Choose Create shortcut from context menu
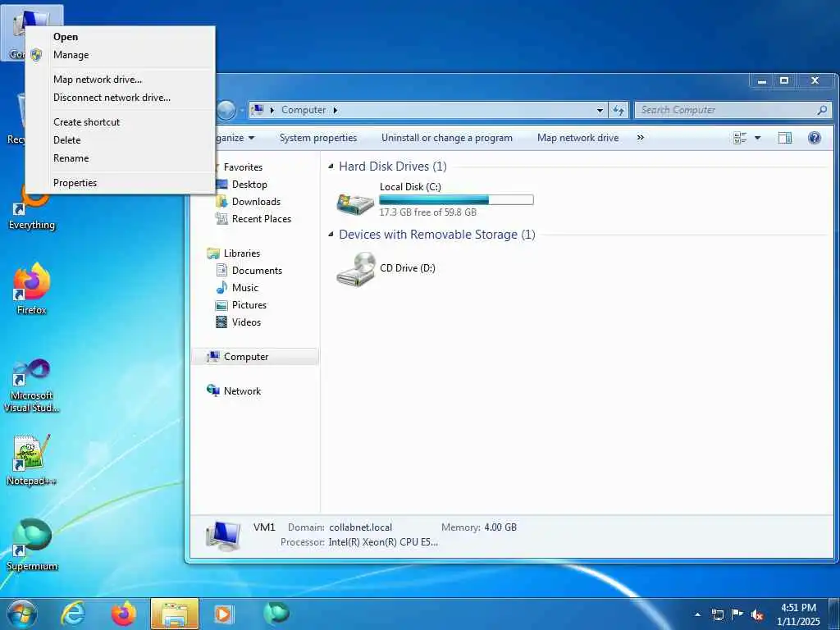The height and width of the screenshot is (630, 840). (x=120, y=122)
